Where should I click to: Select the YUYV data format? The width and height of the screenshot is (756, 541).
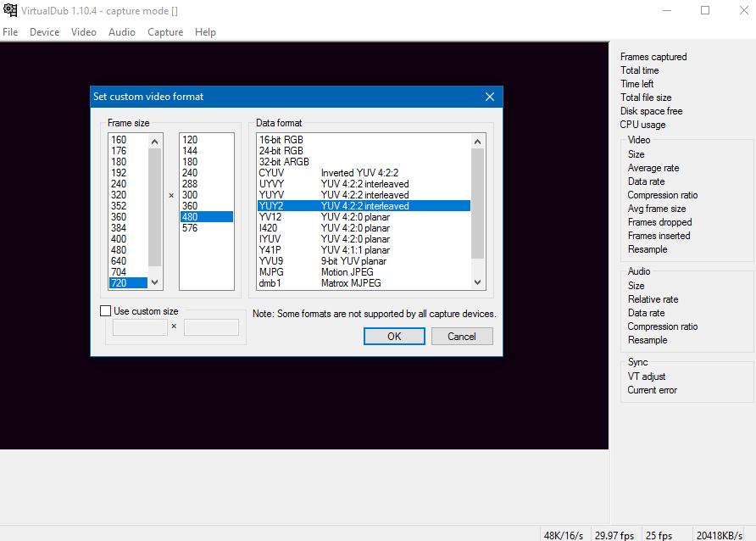pos(364,195)
